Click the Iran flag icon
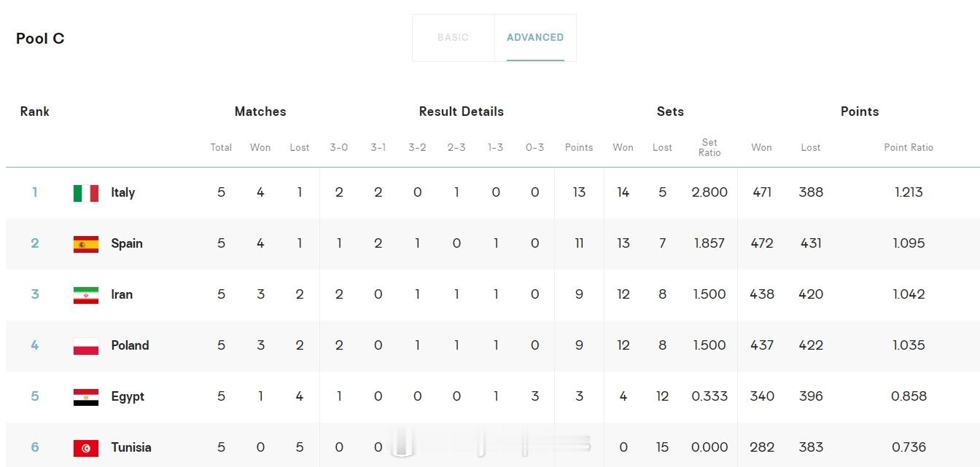 tap(86, 295)
